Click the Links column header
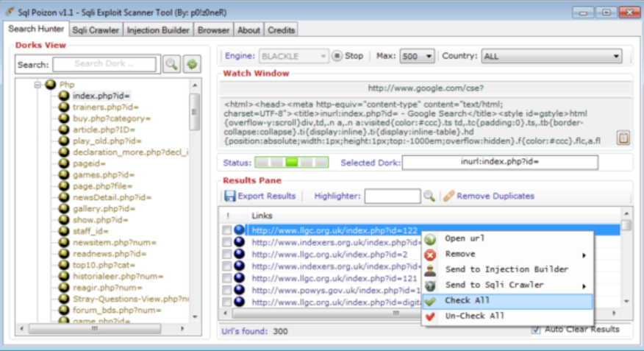Image resolution: width=644 pixels, height=351 pixels. click(262, 216)
